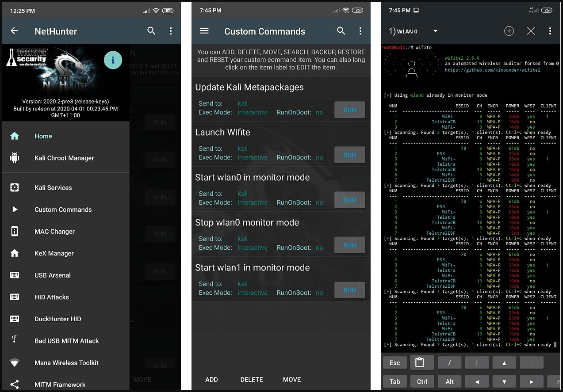Image resolution: width=563 pixels, height=392 pixels.
Task: Tap the NetHunter logo banner image
Action: 66,83
